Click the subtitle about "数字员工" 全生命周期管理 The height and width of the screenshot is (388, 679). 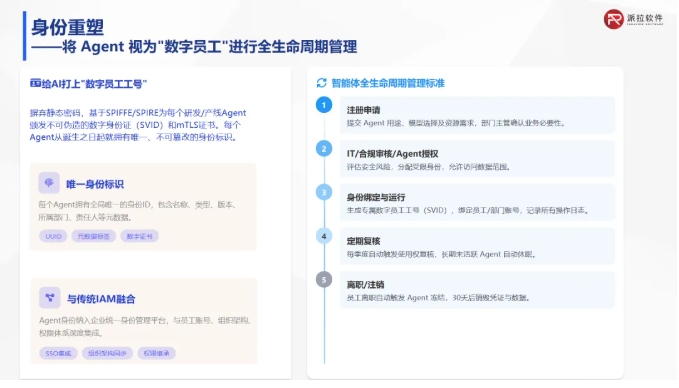(x=194, y=47)
